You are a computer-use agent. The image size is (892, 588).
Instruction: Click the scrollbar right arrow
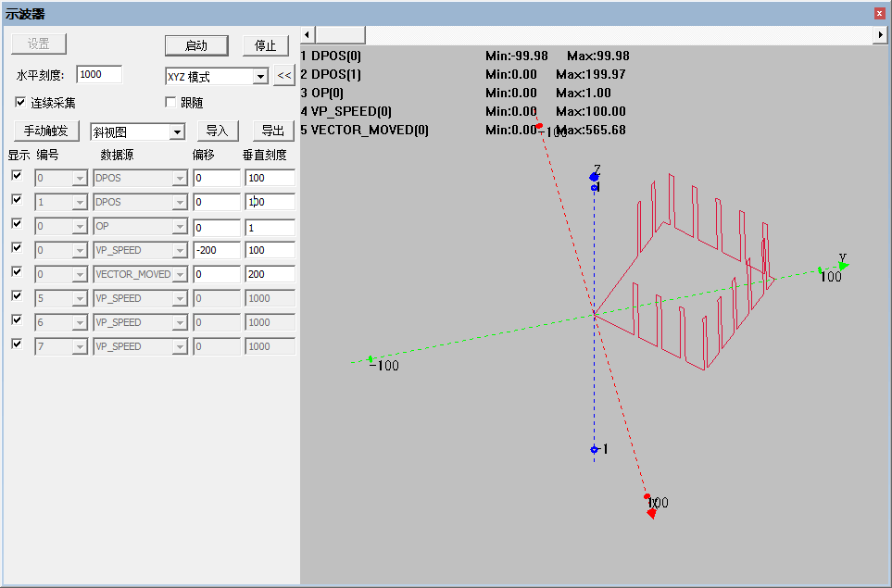pyautogui.click(x=881, y=34)
